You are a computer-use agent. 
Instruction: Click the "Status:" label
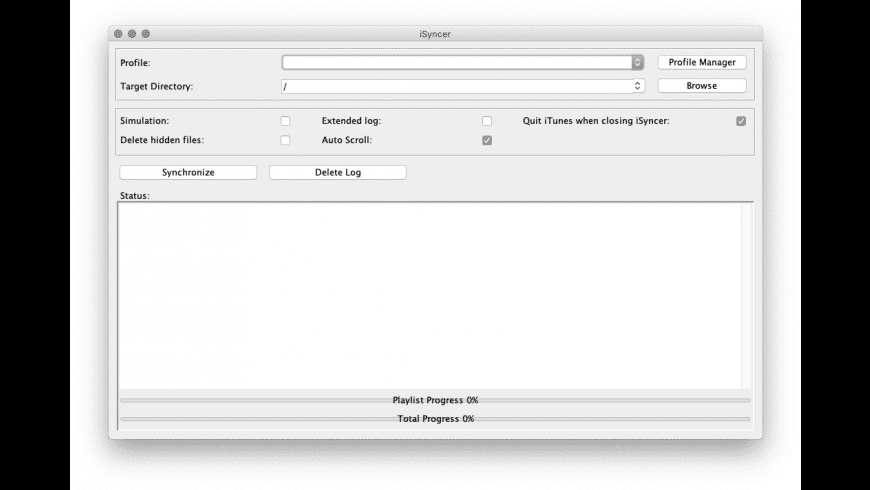(135, 196)
